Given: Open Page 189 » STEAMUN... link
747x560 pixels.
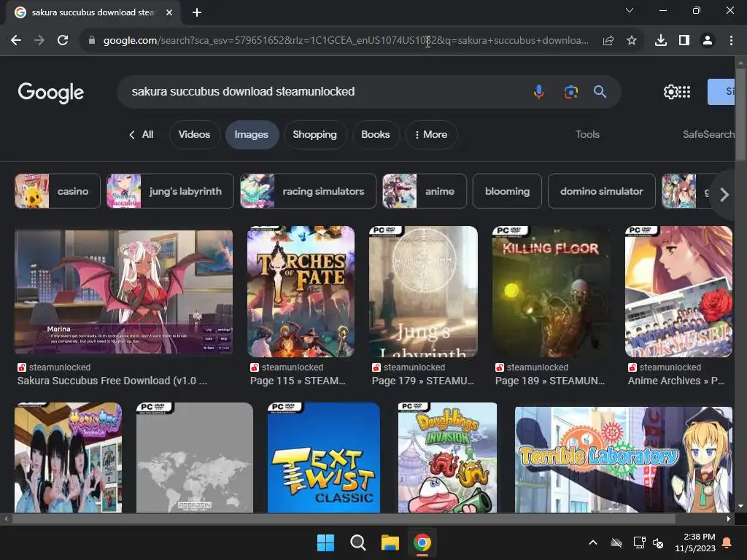Looking at the screenshot, I should [x=550, y=381].
